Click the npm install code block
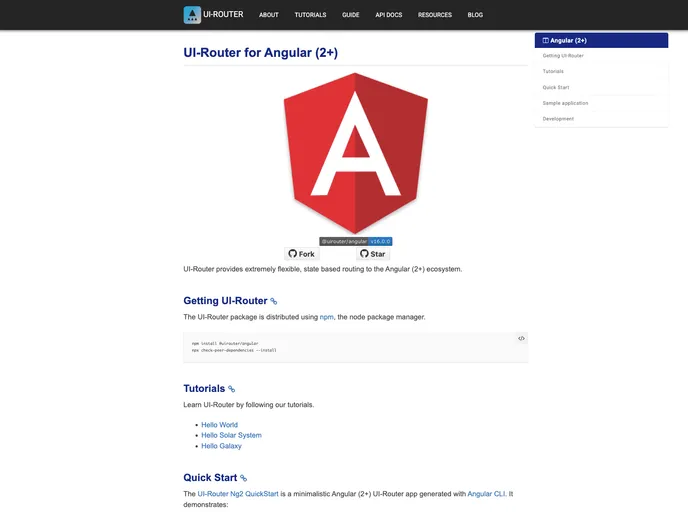Image resolution: width=688 pixels, height=512 pixels. pos(355,347)
